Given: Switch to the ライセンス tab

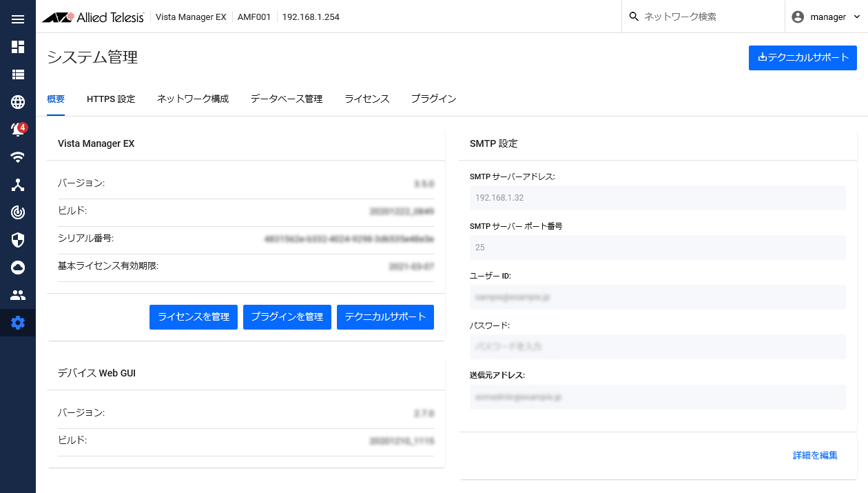Looking at the screenshot, I should point(366,99).
